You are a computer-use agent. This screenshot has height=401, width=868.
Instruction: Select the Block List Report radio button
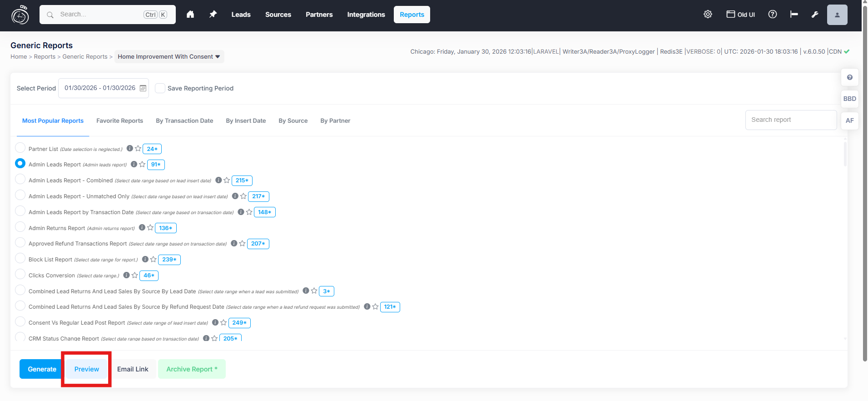point(20,259)
